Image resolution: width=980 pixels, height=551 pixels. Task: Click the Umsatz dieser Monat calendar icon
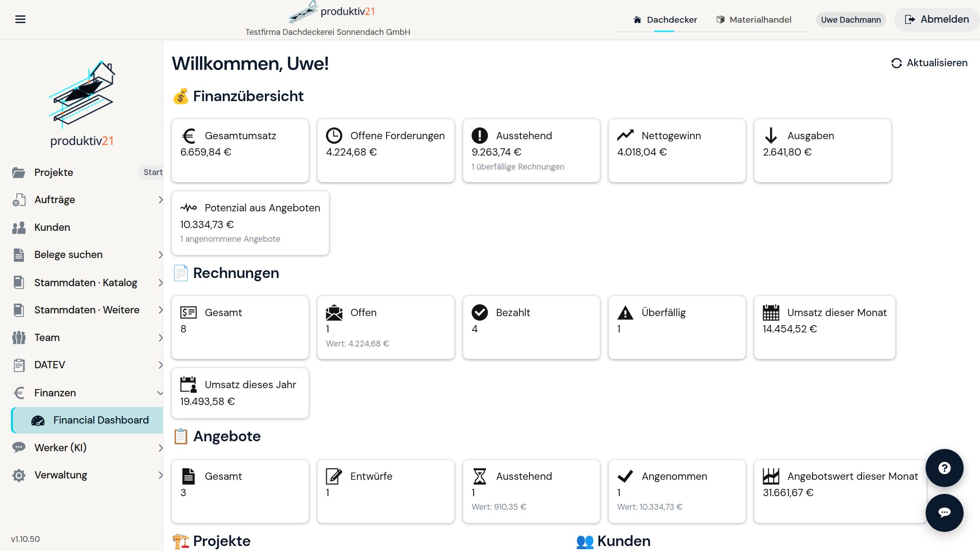tap(771, 312)
